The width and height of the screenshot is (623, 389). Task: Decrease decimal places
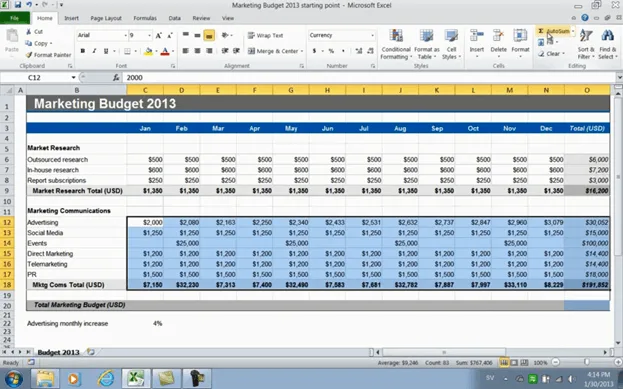(x=370, y=51)
